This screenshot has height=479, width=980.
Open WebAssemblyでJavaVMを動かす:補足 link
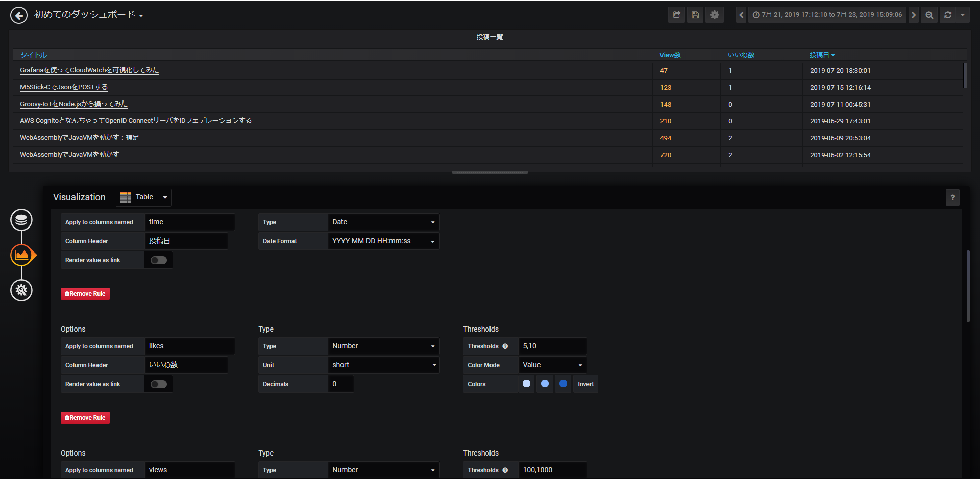(80, 138)
